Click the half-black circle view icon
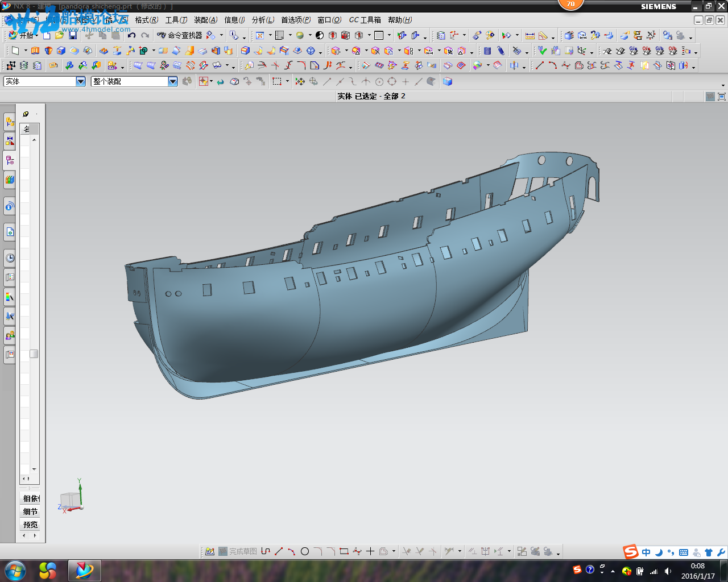 point(320,35)
